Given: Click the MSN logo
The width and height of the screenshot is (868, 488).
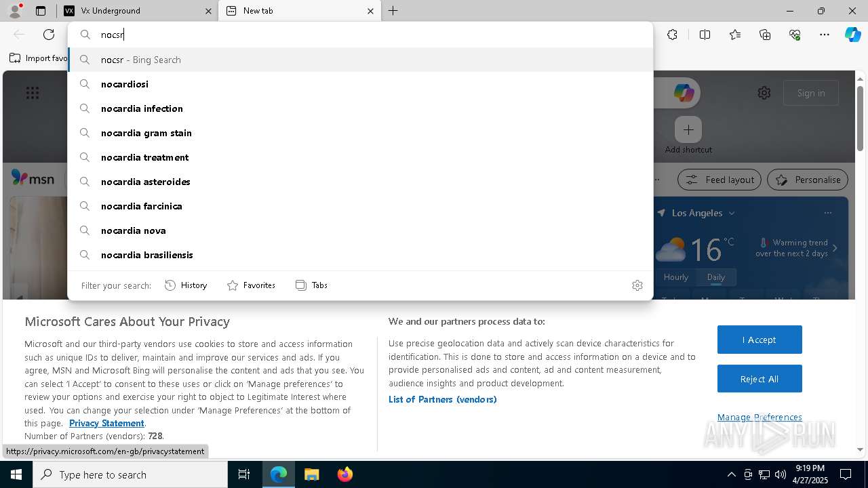Looking at the screenshot, I should pyautogui.click(x=33, y=178).
